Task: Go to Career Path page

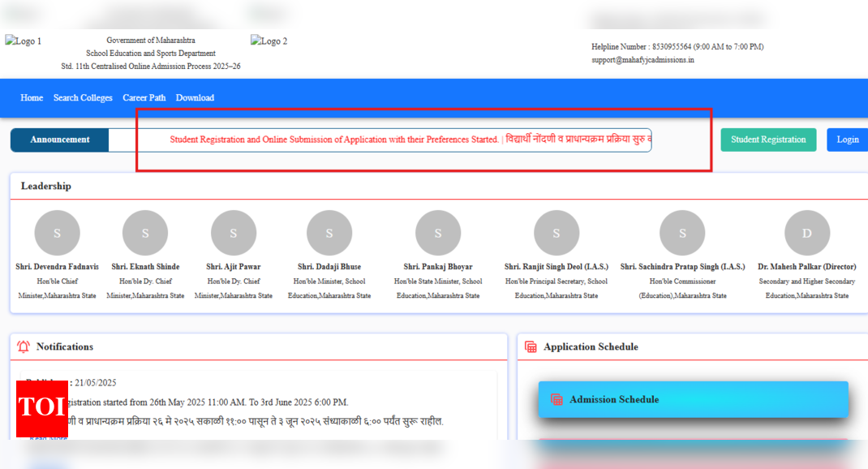Action: (x=144, y=97)
